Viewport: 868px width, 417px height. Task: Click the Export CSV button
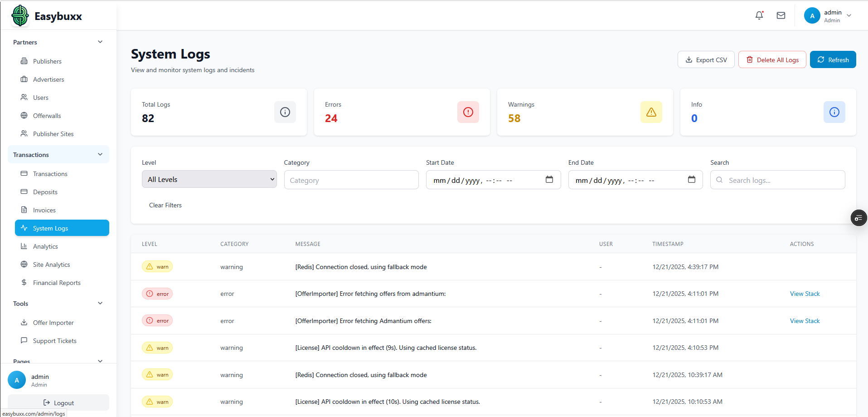(x=706, y=60)
